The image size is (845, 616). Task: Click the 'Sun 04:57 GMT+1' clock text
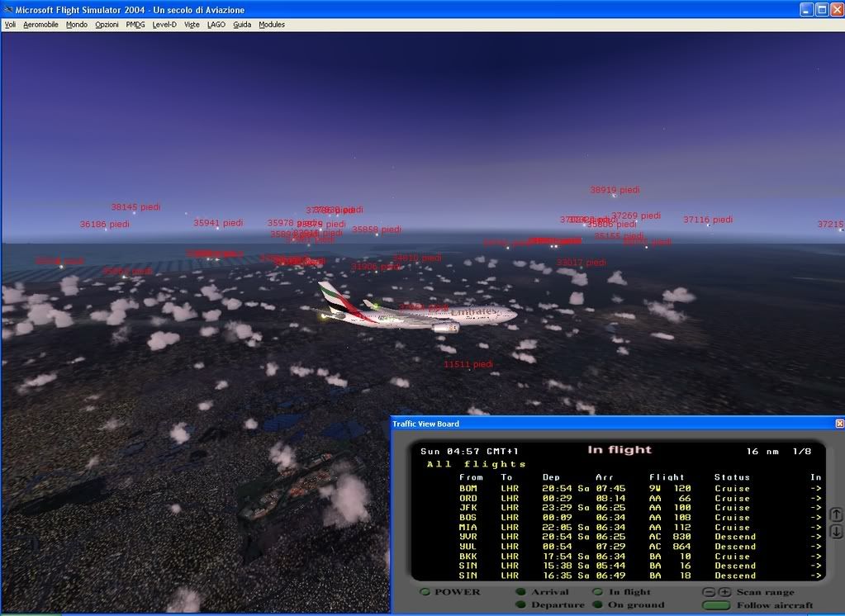[x=469, y=451]
